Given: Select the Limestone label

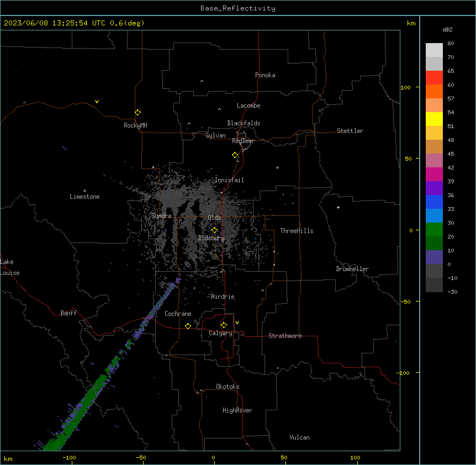Looking at the screenshot, I should (x=84, y=197).
